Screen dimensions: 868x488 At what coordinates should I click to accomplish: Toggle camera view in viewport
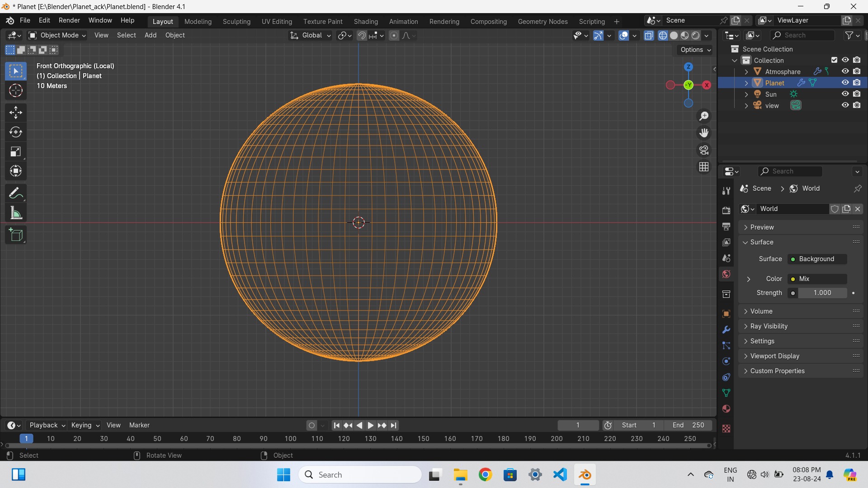coord(704,150)
